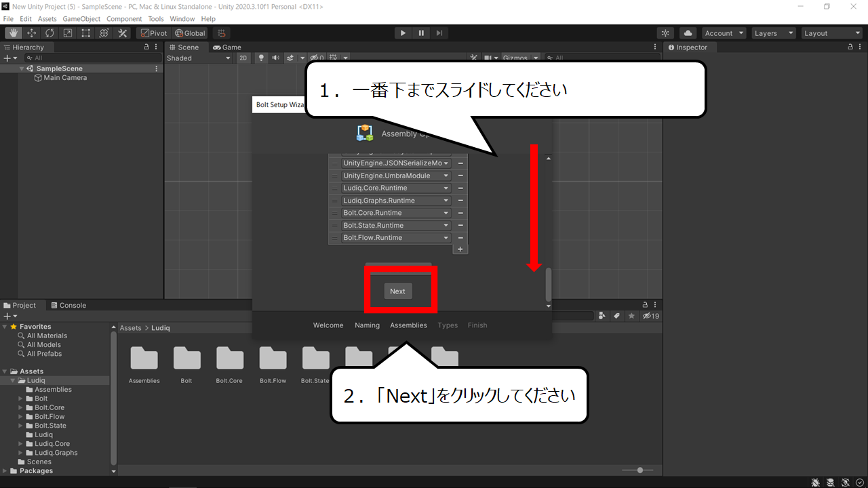Viewport: 868px width, 488px height.
Task: Collapse SampleScene in Hierarchy
Action: click(22, 68)
